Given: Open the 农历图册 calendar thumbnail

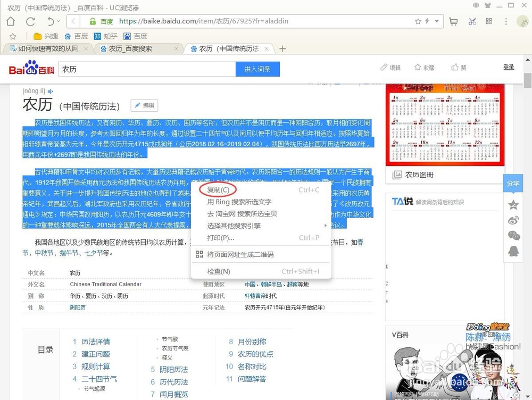Looking at the screenshot, I should (445, 124).
